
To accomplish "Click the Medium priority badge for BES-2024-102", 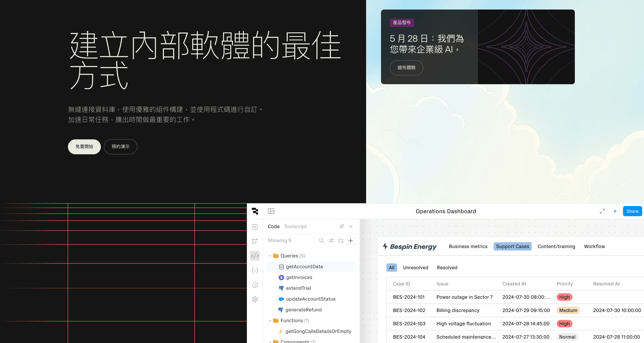I will (x=568, y=310).
